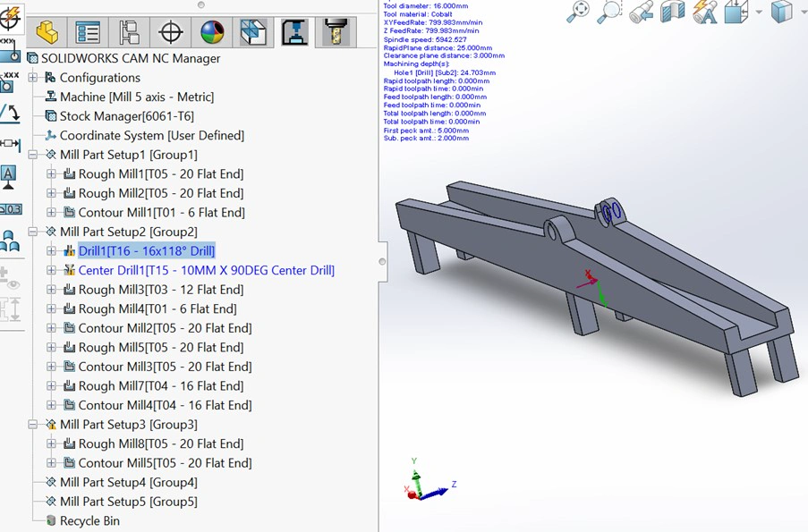
Task: Expand the Drill1[T16] operation
Action: pos(52,251)
